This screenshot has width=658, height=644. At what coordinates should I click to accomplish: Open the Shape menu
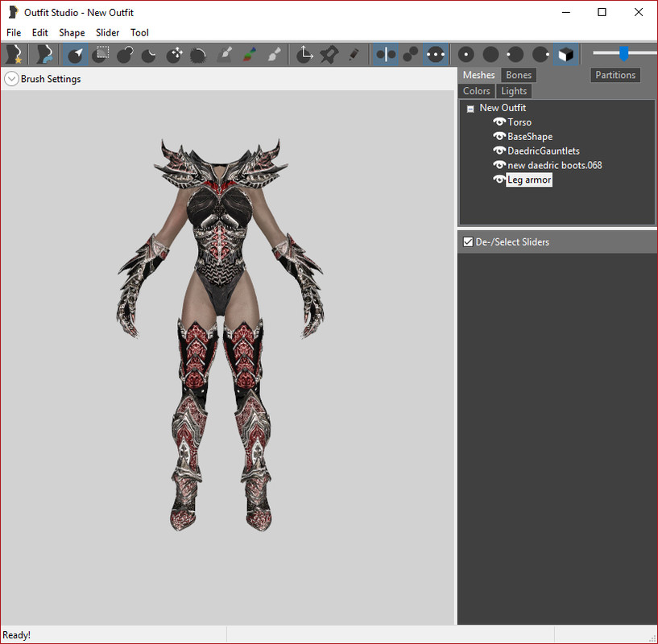(x=72, y=33)
